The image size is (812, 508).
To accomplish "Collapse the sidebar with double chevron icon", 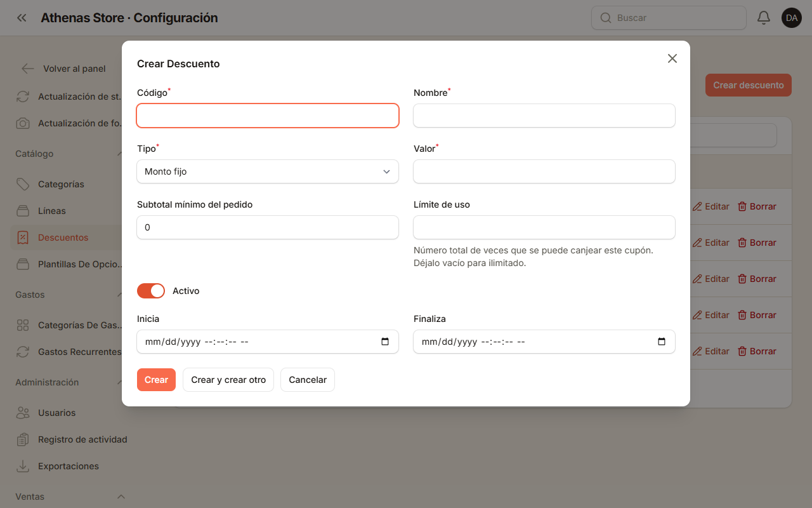I will point(22,18).
